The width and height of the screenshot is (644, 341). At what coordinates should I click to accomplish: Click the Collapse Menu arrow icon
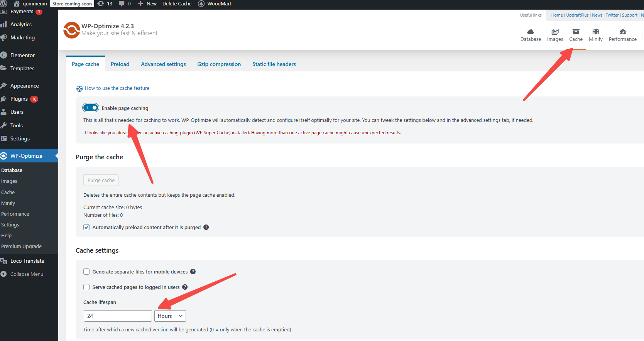(x=4, y=274)
